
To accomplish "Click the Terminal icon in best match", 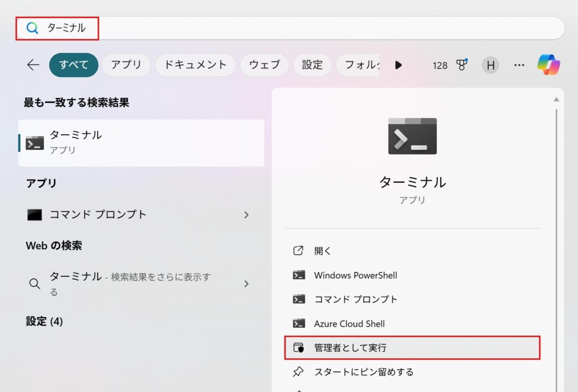I will click(x=34, y=143).
